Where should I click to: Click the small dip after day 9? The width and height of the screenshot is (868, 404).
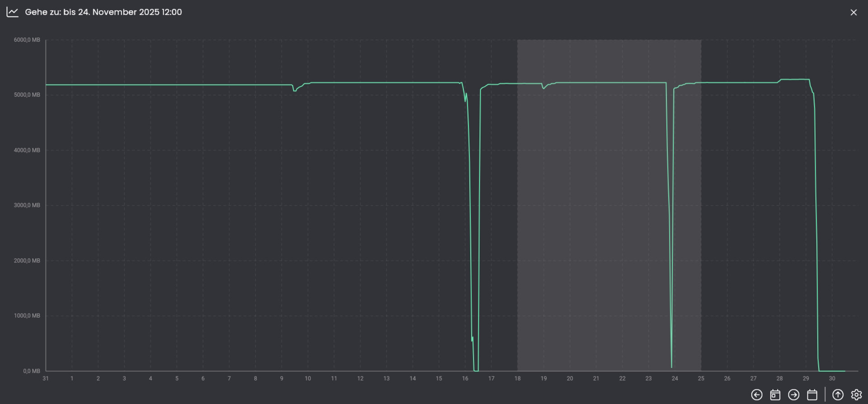pyautogui.click(x=295, y=90)
